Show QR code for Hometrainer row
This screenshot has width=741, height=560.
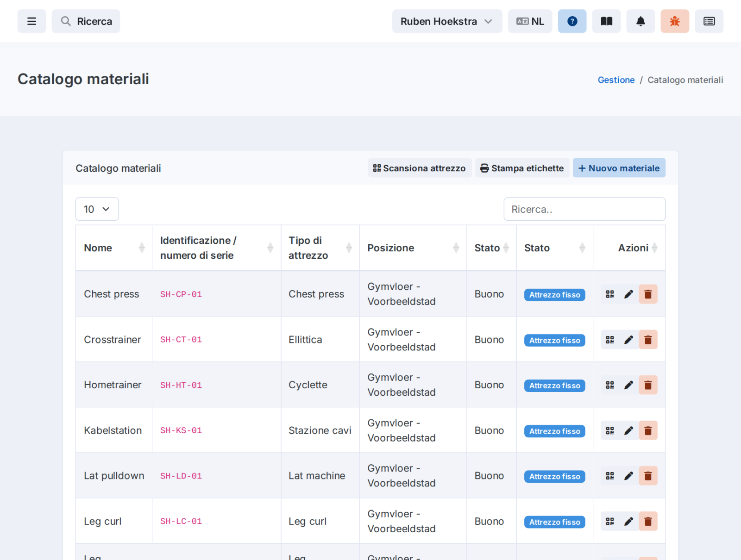point(610,385)
